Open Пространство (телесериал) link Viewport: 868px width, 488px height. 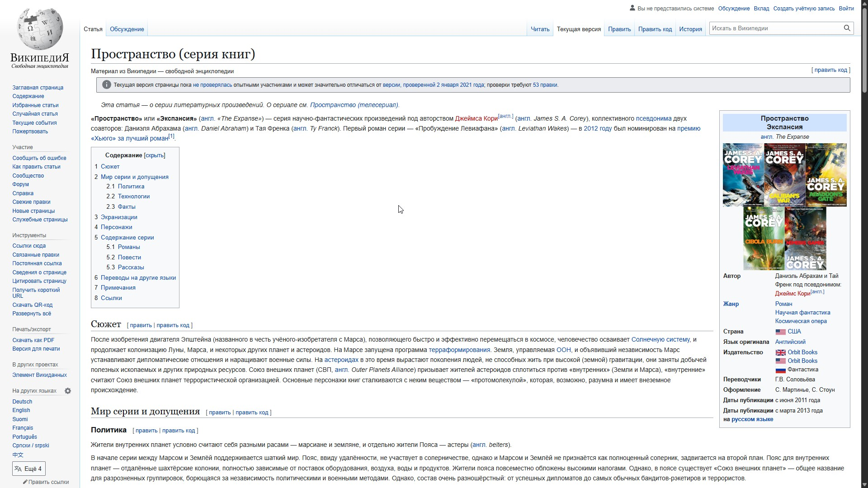click(354, 105)
